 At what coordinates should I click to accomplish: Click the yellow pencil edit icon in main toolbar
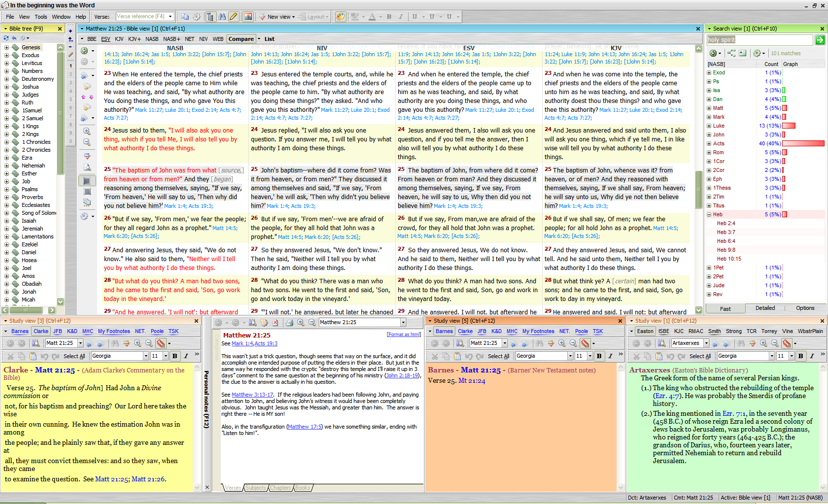234,17
